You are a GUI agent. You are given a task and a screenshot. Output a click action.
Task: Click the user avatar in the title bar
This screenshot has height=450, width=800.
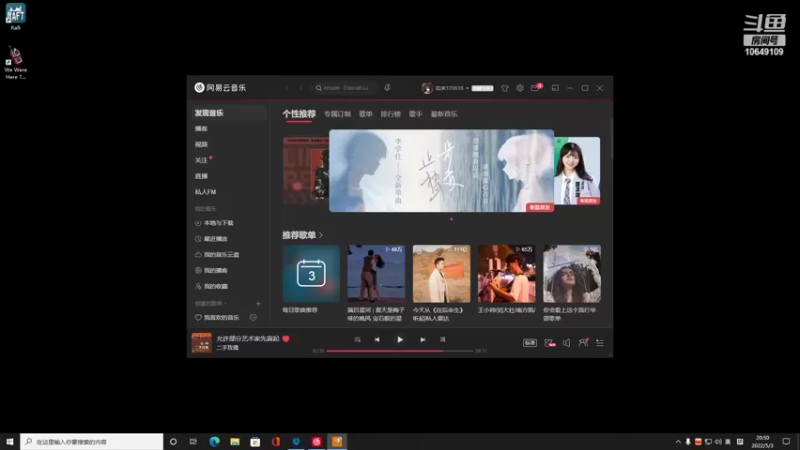pyautogui.click(x=427, y=88)
